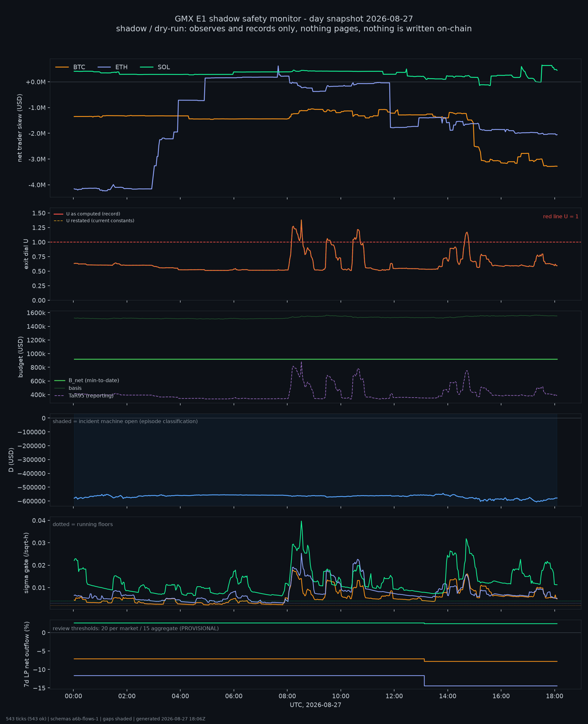Viewport: 588px width, 724px height.
Task: Click the 10:00 time tick label
Action: [x=341, y=696]
